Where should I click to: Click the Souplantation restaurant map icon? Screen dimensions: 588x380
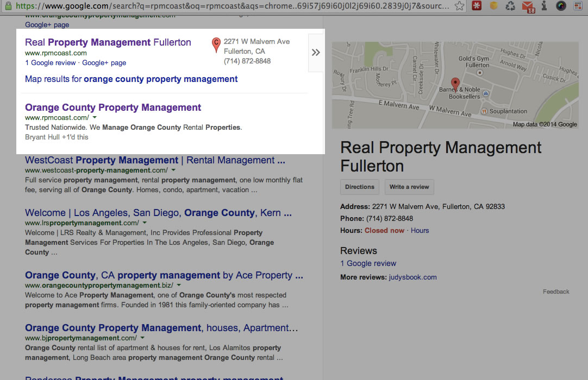[x=484, y=111]
